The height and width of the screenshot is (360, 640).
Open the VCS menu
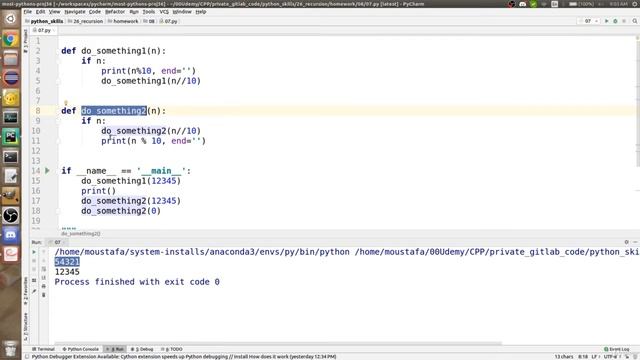click(164, 11)
